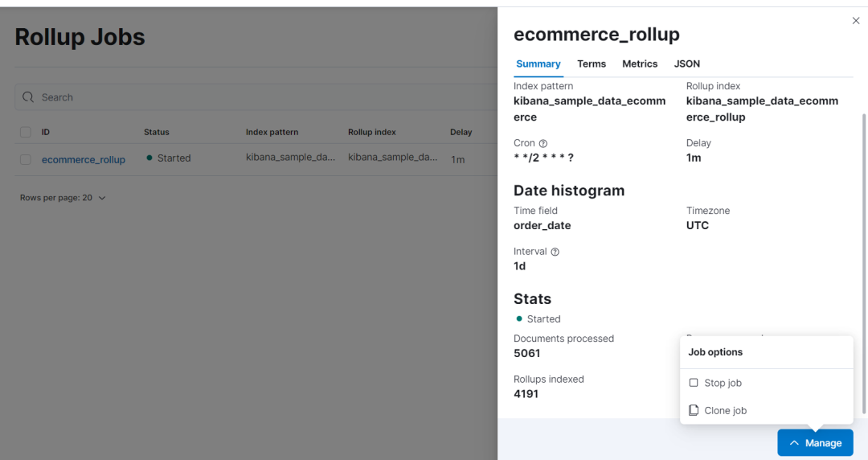Viewport: 868px width, 460px height.
Task: Close the ecommerce_rollup flyout panel
Action: [x=855, y=20]
